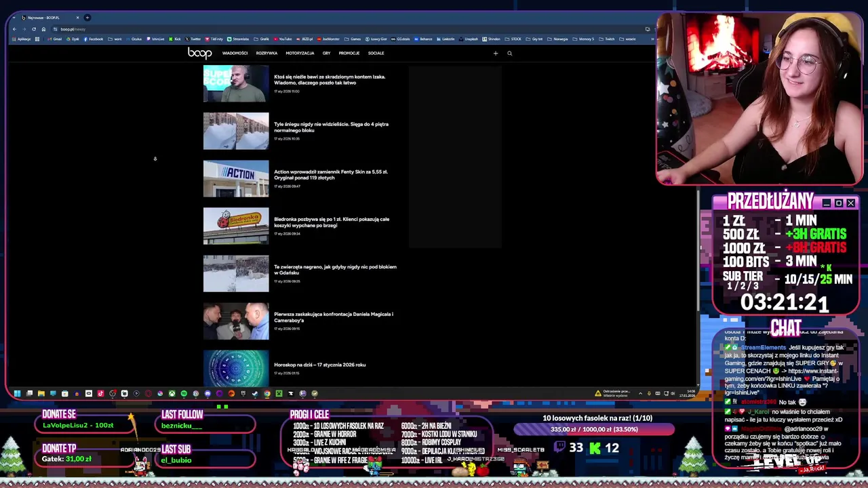Open the Gmail bookmark
The width and height of the screenshot is (868, 488).
(x=55, y=39)
